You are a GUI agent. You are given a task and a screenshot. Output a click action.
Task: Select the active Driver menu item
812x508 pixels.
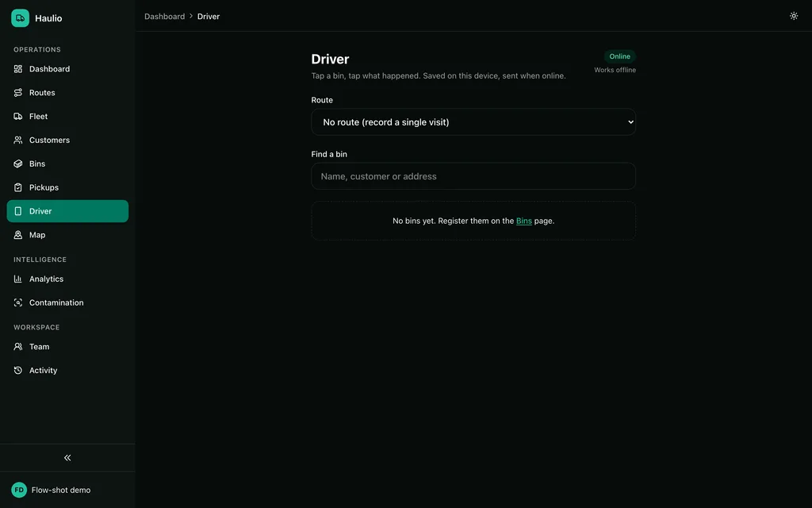point(67,211)
